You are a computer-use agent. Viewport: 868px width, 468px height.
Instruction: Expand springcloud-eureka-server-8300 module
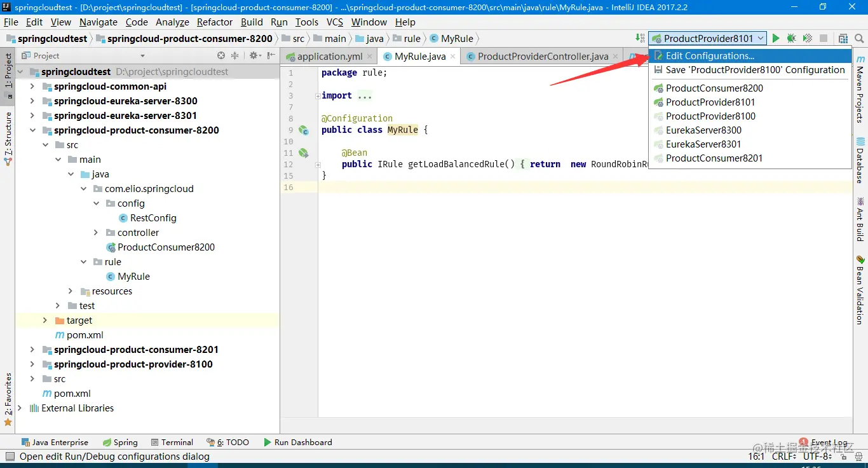[32, 101]
